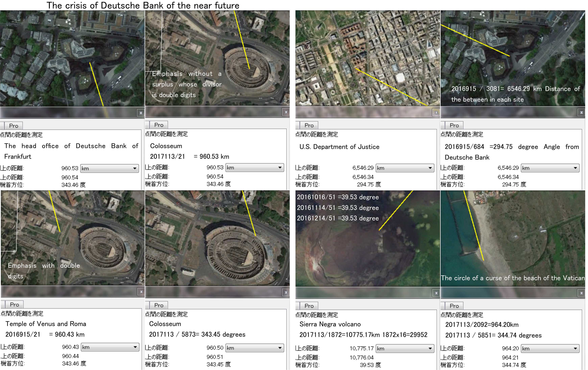Click the Sierra Negra volcano satellite map
The image size is (588, 370).
pos(368,238)
